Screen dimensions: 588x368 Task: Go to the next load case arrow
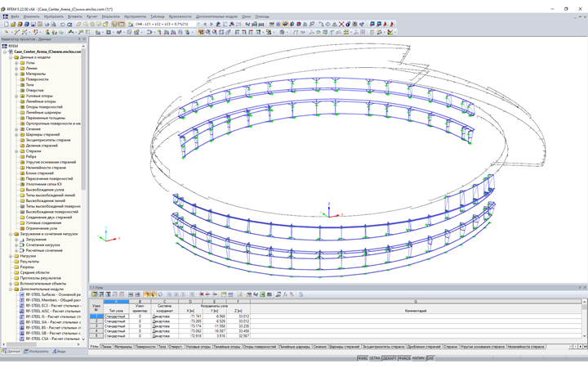tap(212, 24)
